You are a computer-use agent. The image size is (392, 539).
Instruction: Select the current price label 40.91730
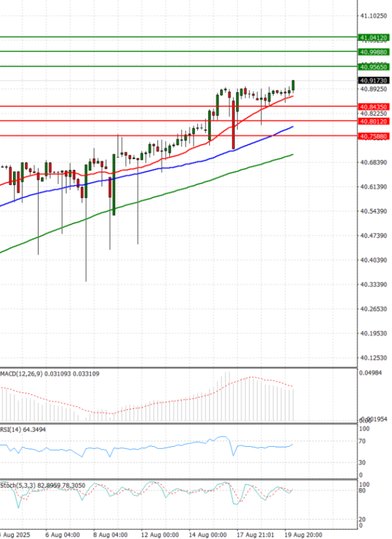pyautogui.click(x=374, y=80)
